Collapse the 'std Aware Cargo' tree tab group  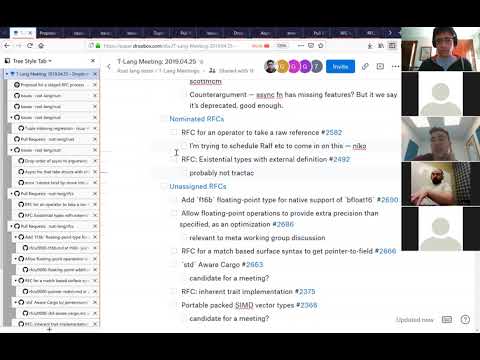(15, 302)
